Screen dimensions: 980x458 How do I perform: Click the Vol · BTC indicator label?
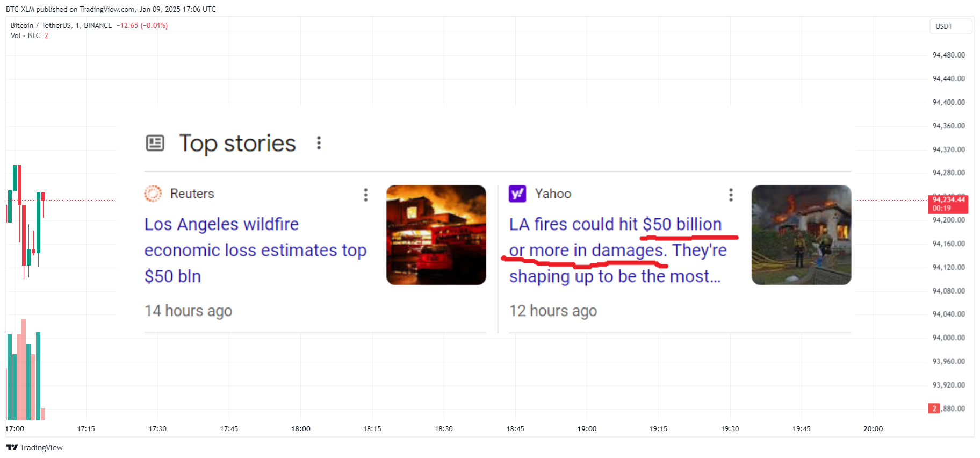25,35
